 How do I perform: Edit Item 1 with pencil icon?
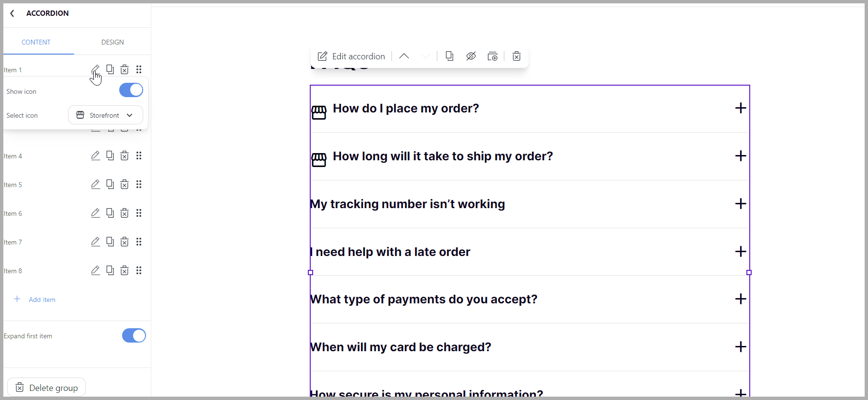point(95,69)
